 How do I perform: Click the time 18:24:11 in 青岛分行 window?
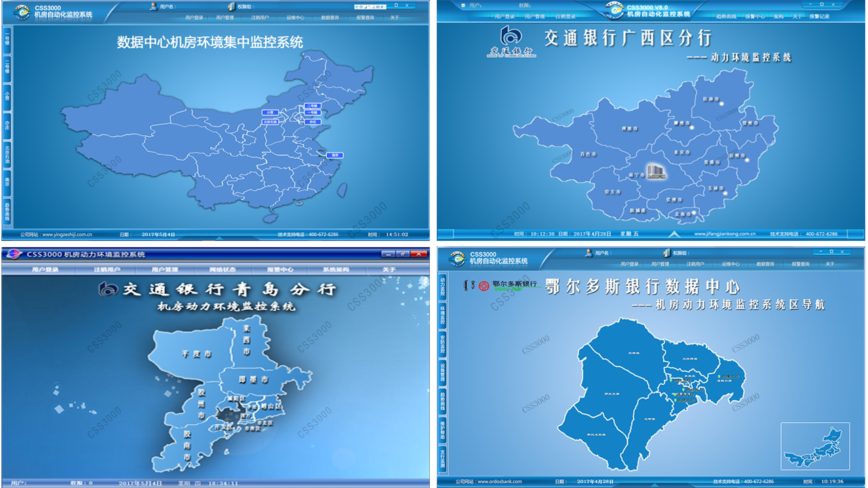click(224, 483)
